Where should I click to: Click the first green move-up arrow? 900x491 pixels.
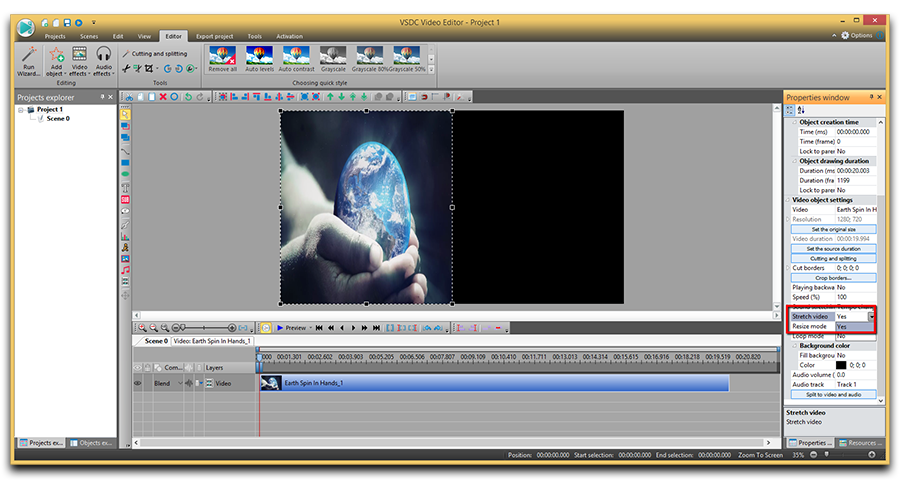(x=330, y=97)
